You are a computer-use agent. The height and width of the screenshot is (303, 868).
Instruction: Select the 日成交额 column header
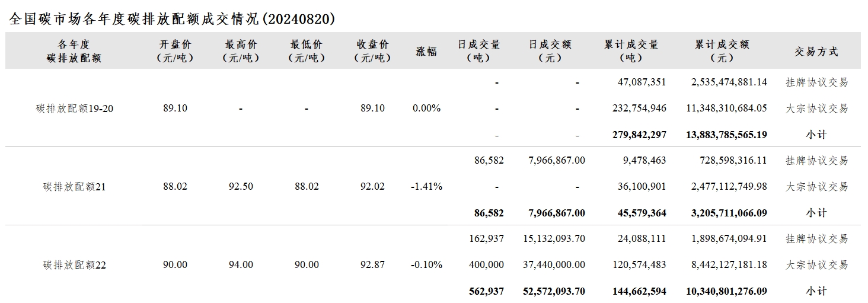tap(550, 51)
